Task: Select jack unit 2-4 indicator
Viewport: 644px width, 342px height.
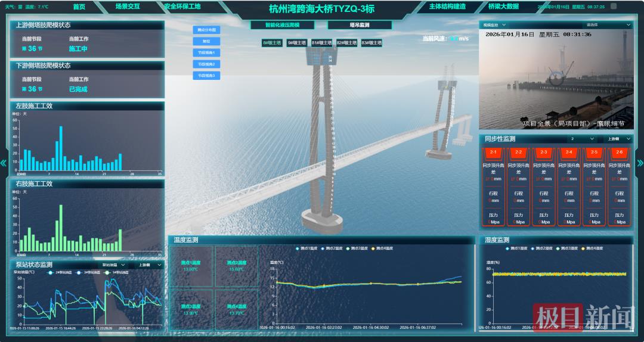Action: point(569,153)
